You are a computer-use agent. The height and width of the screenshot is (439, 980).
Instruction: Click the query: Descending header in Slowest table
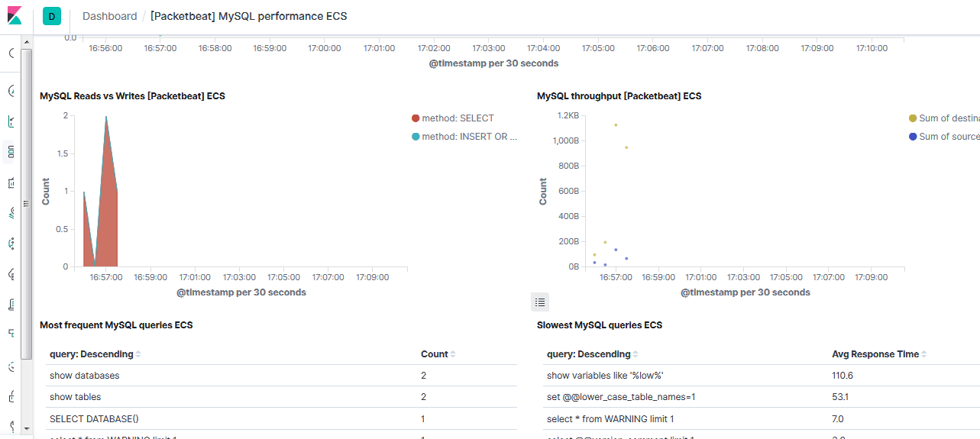tap(588, 354)
